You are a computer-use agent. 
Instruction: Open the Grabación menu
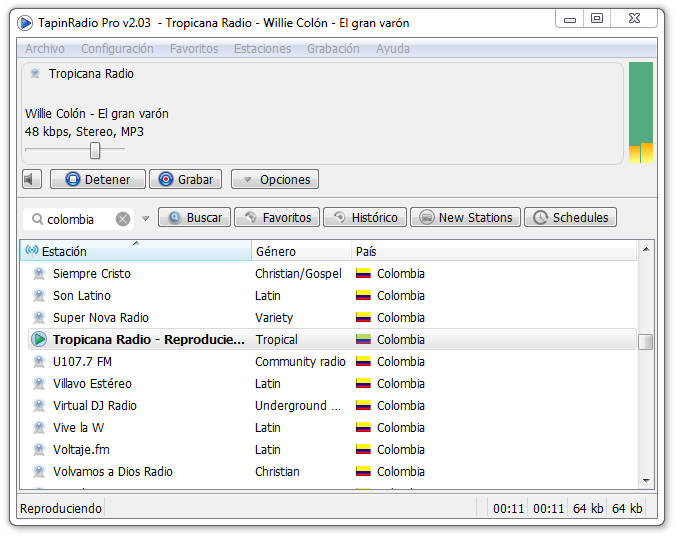pos(333,49)
